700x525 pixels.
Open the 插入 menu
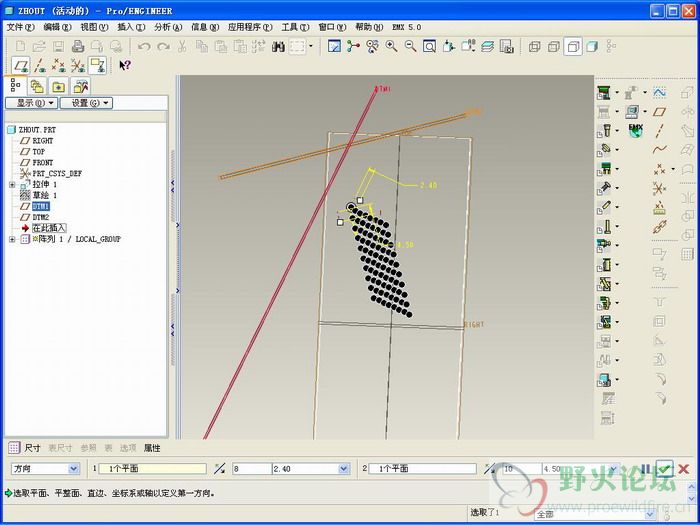click(x=131, y=27)
